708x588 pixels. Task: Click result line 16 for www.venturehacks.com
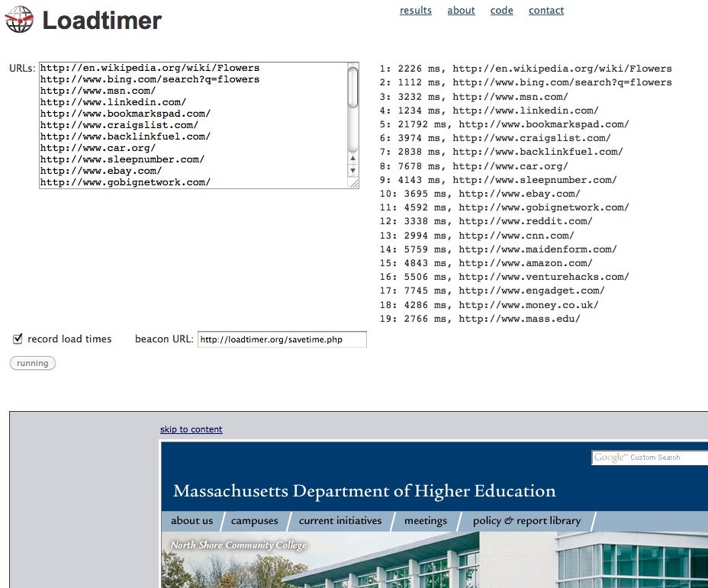[x=504, y=277]
